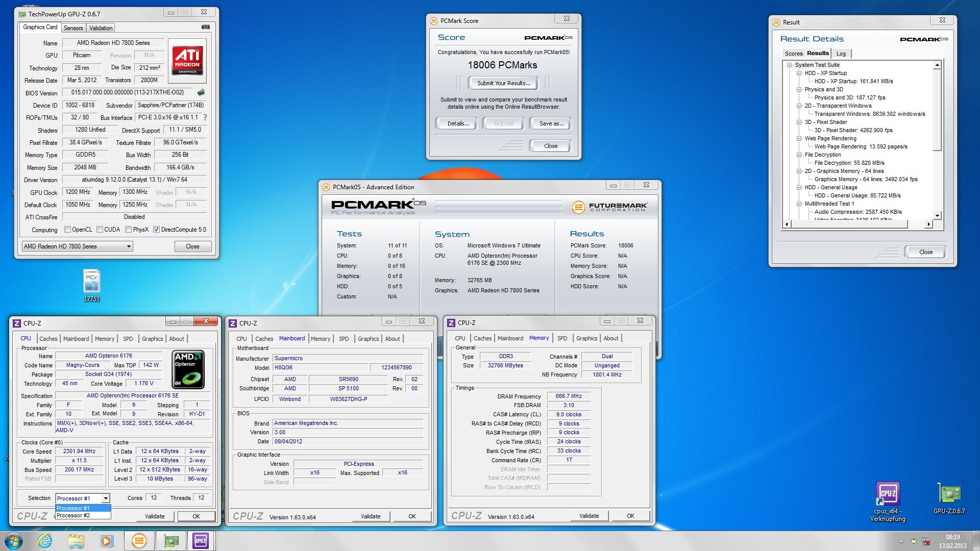Click Close in the GPU-Z window
This screenshot has width=980, height=551.
[192, 246]
